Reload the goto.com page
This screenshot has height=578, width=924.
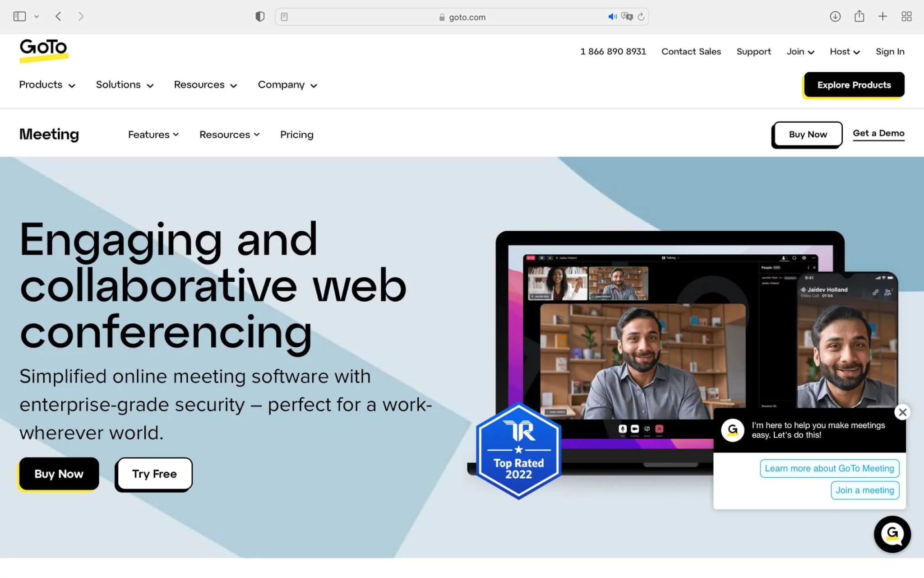(x=642, y=17)
